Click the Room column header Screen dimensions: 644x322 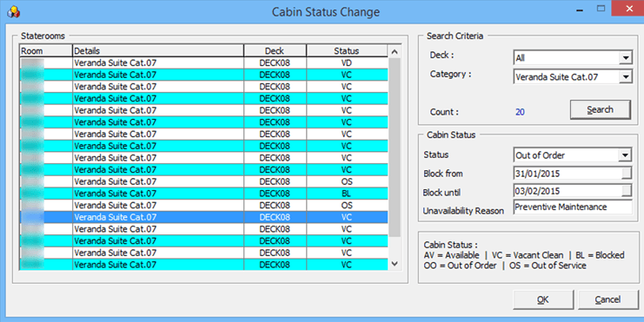pos(46,51)
